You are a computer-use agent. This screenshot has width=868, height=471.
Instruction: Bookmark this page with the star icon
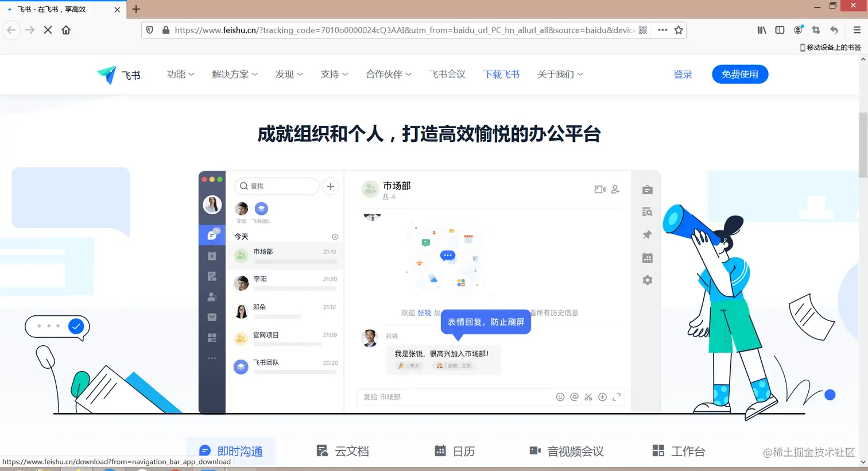click(x=679, y=30)
